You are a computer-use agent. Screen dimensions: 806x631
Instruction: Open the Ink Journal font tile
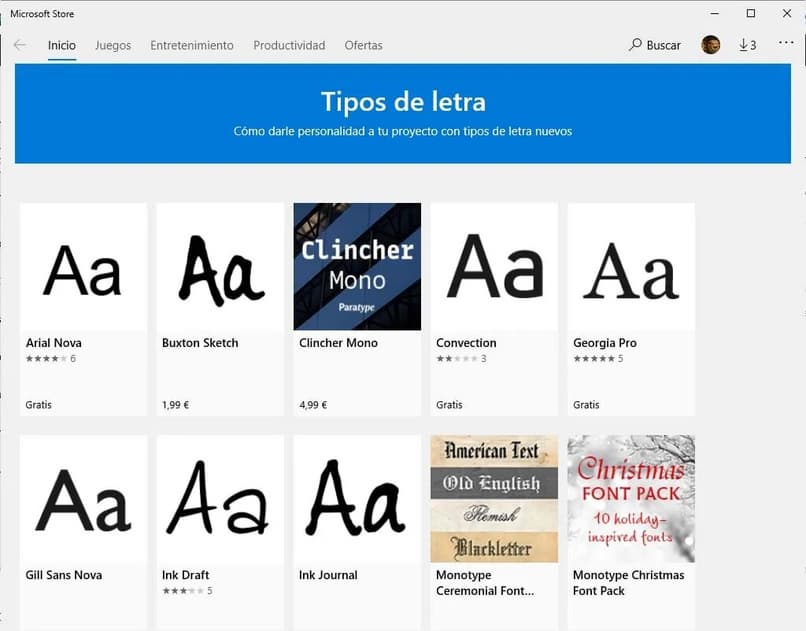(x=357, y=498)
